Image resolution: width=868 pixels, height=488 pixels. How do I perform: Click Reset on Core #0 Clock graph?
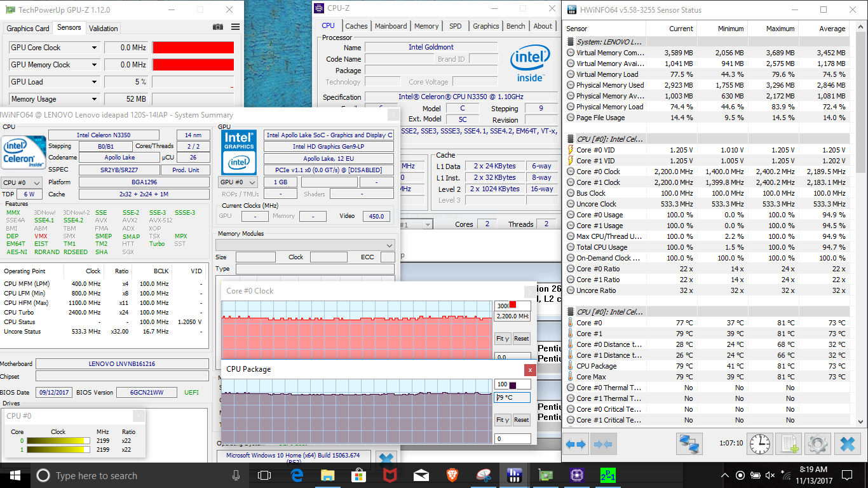[521, 339]
